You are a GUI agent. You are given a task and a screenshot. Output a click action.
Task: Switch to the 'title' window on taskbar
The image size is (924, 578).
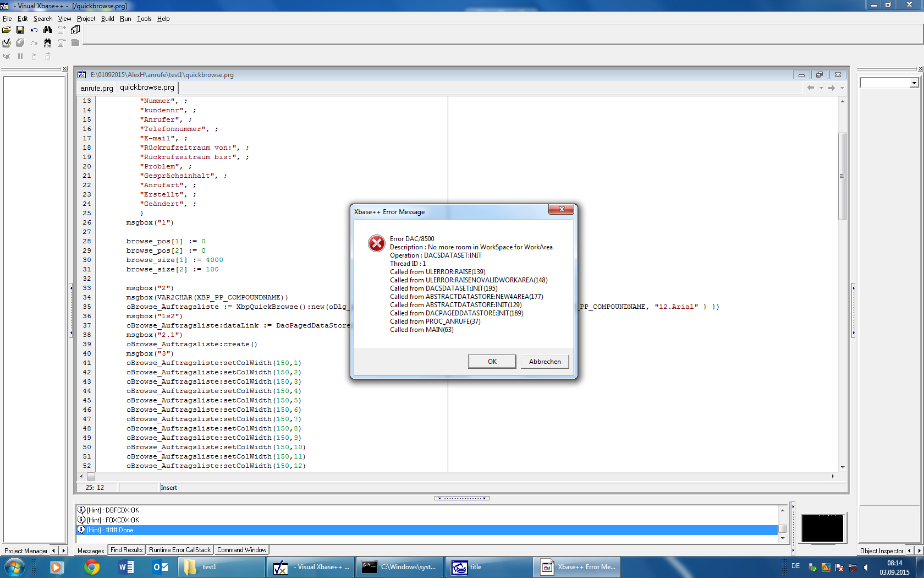coord(489,567)
